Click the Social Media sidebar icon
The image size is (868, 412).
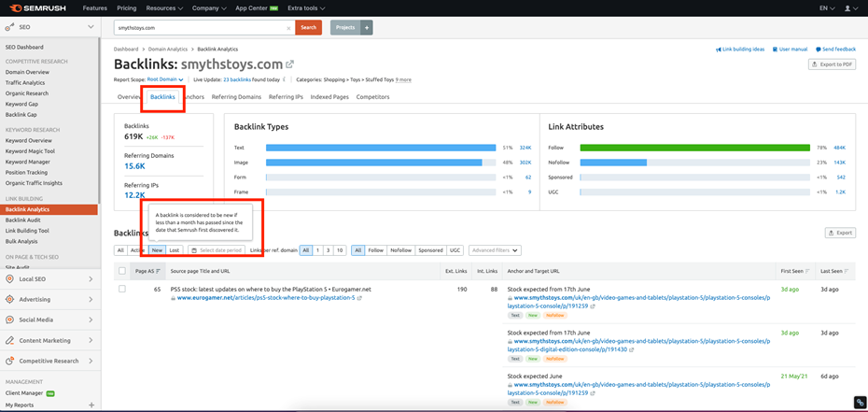[x=10, y=320]
